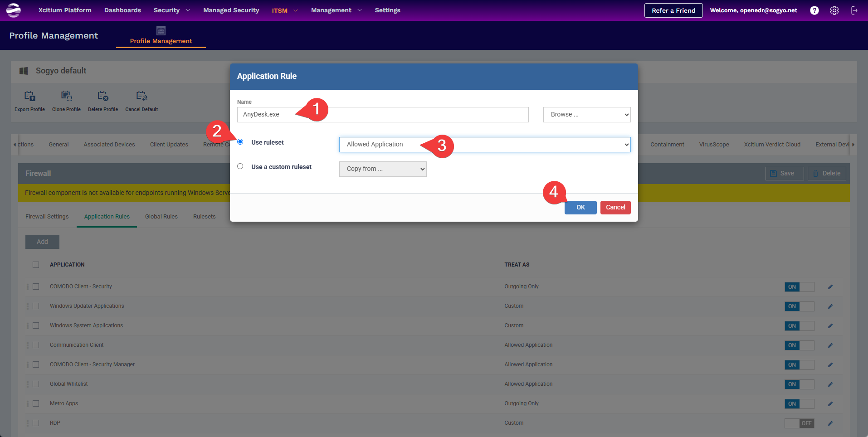Switch to the Application Rules tab

click(x=107, y=217)
